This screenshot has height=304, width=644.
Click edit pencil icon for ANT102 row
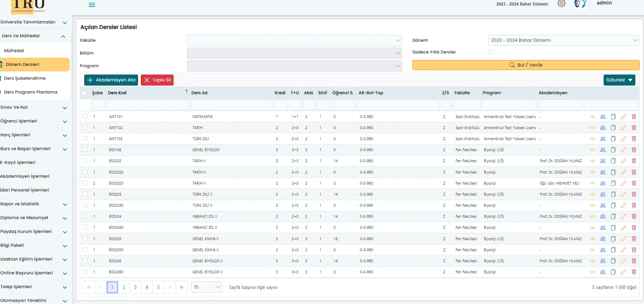click(623, 128)
